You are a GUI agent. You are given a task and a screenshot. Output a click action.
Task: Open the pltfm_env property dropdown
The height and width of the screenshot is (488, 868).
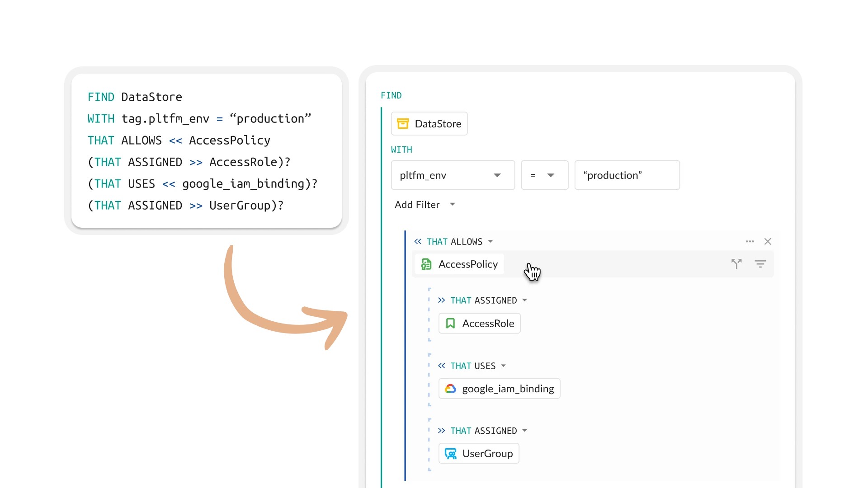453,175
